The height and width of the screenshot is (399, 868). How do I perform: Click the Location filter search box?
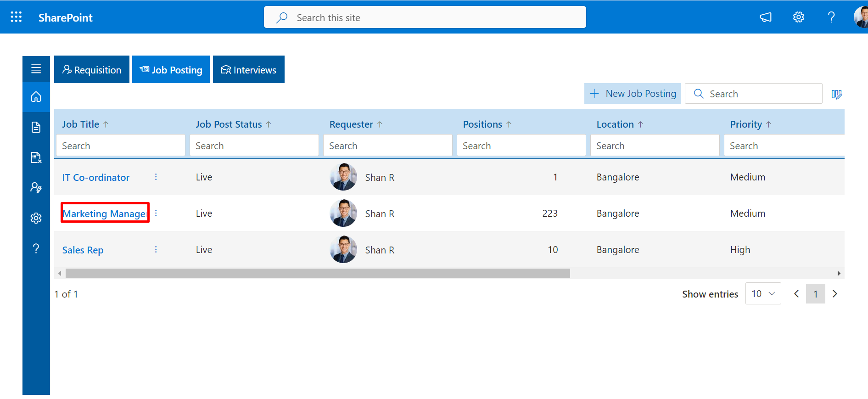pyautogui.click(x=655, y=146)
